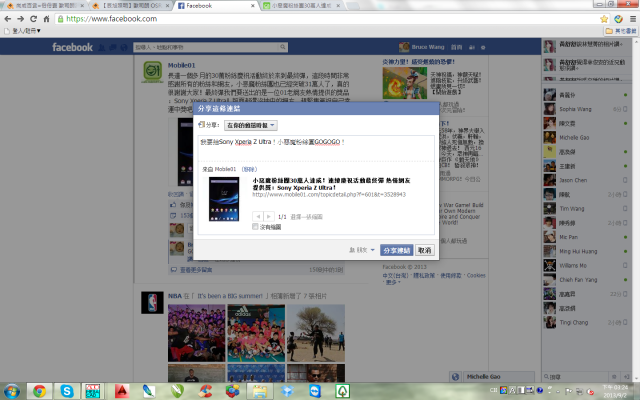The height and width of the screenshot is (400, 640).
Task: Click the Mobile01 page avatar icon
Action: [152, 71]
